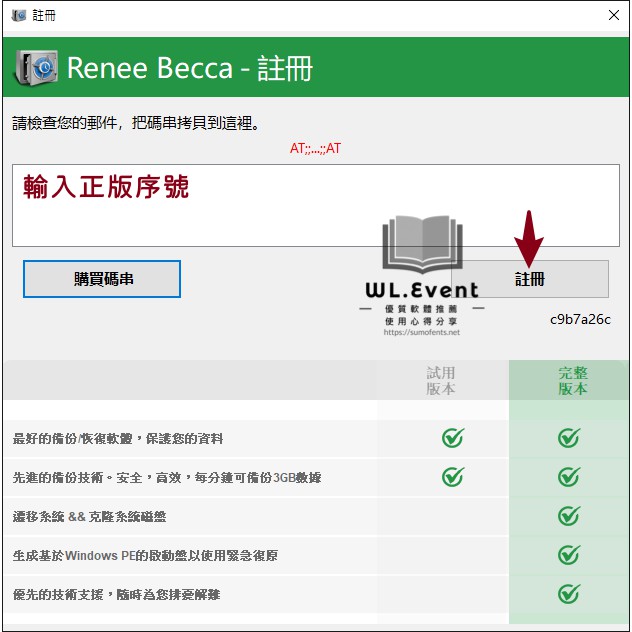Click the small app icon in title bar
The width and height of the screenshot is (632, 632).
tap(17, 15)
